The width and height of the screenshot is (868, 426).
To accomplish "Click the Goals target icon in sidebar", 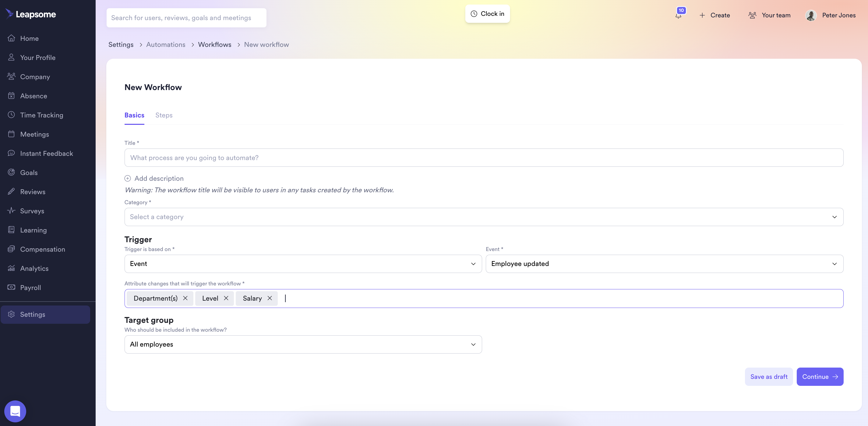I will tap(12, 173).
